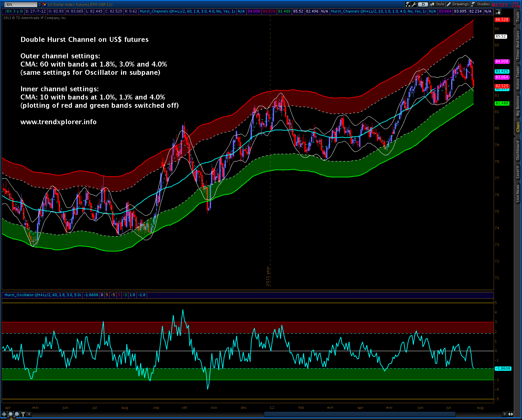Image resolution: width=522 pixels, height=420 pixels.
Task: Click the /DX symbol input field
Action: point(21,5)
